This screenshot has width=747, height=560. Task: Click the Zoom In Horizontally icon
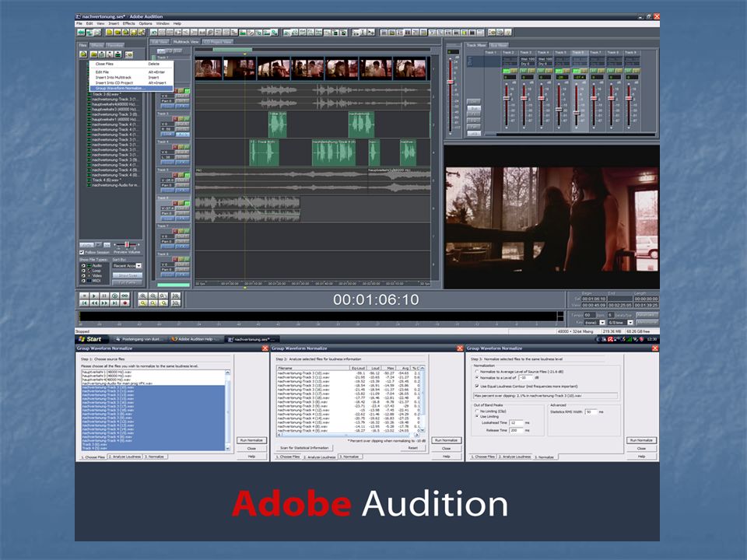click(x=142, y=296)
